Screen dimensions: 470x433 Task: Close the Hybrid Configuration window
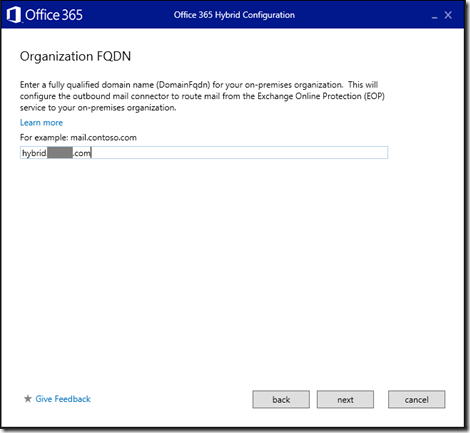click(x=448, y=15)
